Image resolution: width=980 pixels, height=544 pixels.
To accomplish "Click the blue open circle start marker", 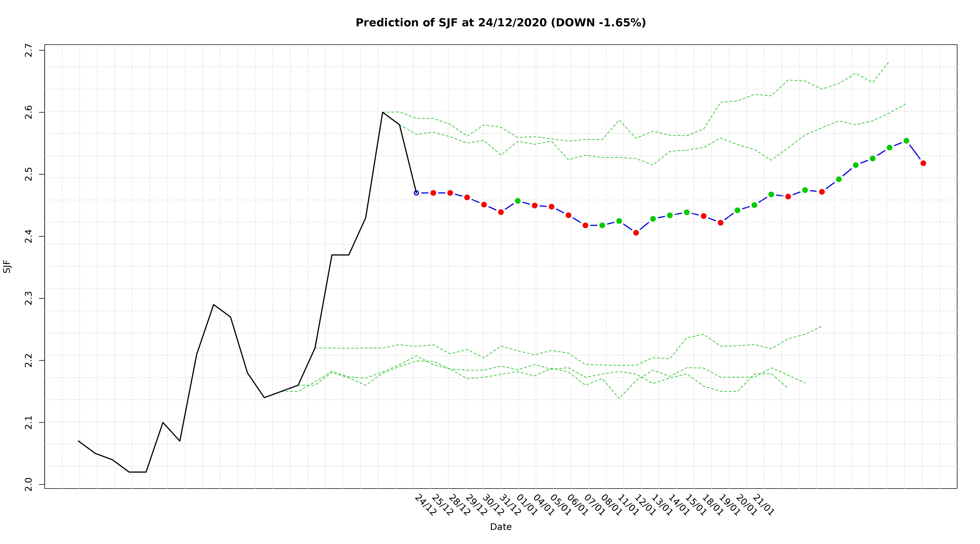I will click(416, 193).
